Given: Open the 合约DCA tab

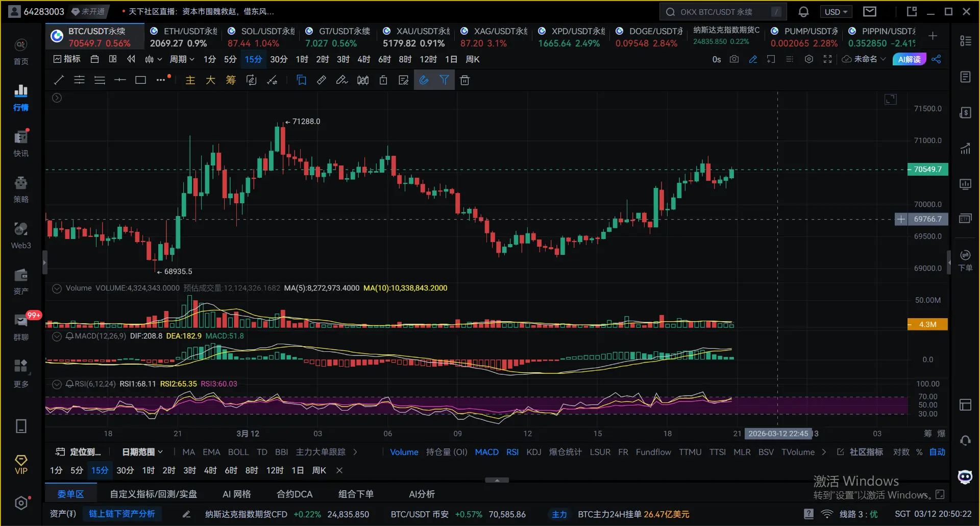Looking at the screenshot, I should (x=295, y=494).
